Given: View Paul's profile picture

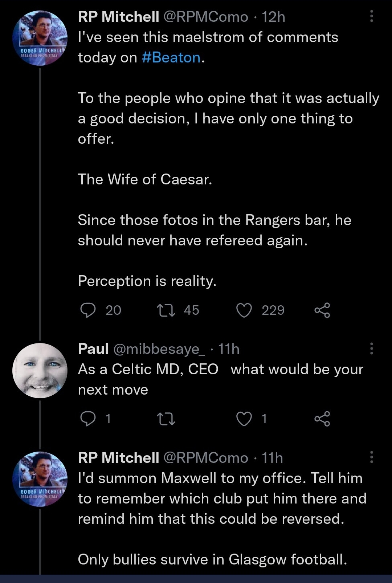Looking at the screenshot, I should [40, 370].
